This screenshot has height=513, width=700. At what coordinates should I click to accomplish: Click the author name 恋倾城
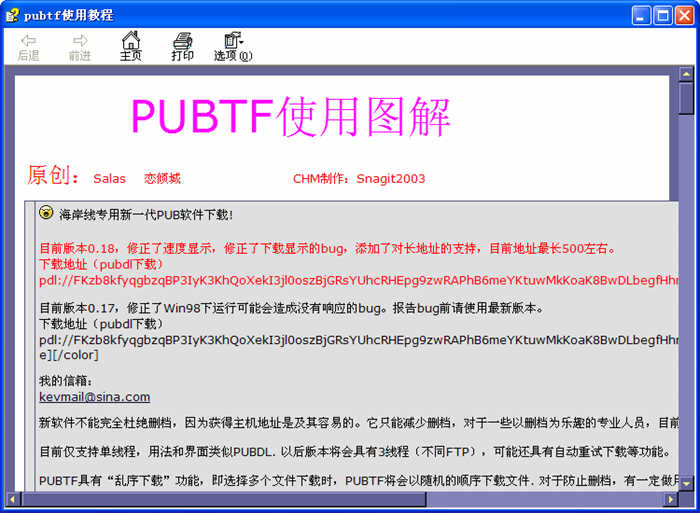(162, 179)
